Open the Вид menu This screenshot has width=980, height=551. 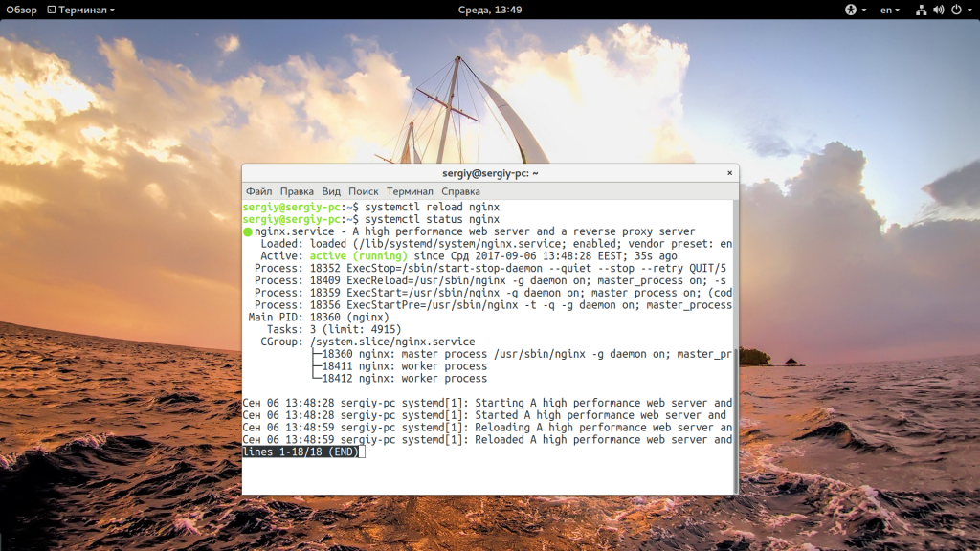coord(331,191)
